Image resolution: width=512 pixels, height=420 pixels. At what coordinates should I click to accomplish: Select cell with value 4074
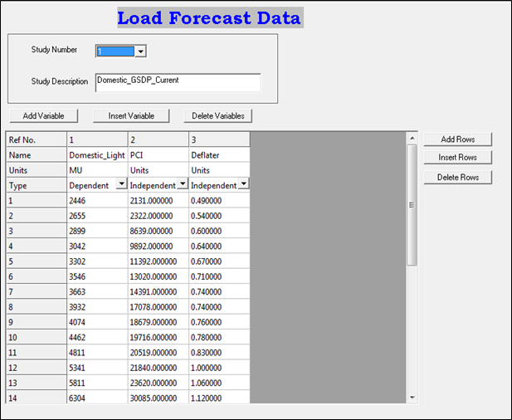(97, 322)
